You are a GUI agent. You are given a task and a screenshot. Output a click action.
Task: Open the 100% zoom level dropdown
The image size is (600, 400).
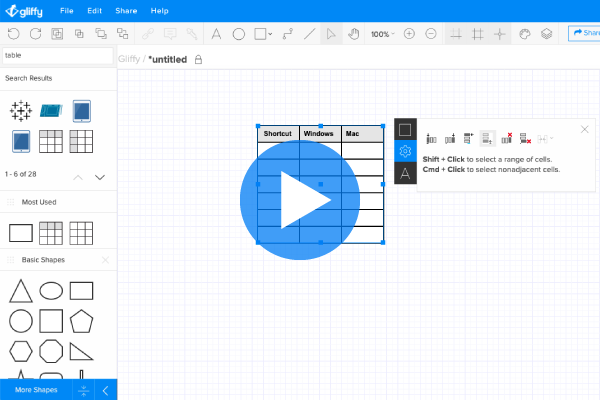click(380, 34)
